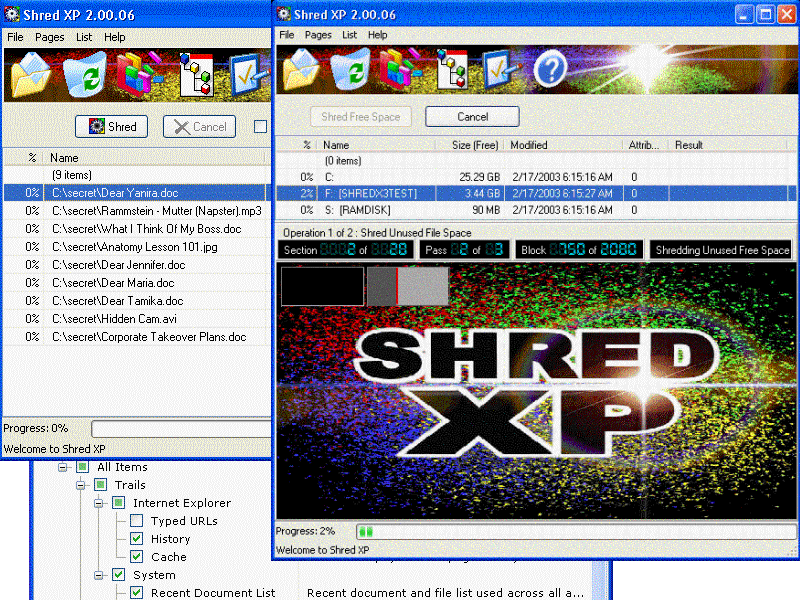Collapse the Internet Explorer tree node
Image resolution: width=800 pixels, height=600 pixels.
(x=98, y=504)
